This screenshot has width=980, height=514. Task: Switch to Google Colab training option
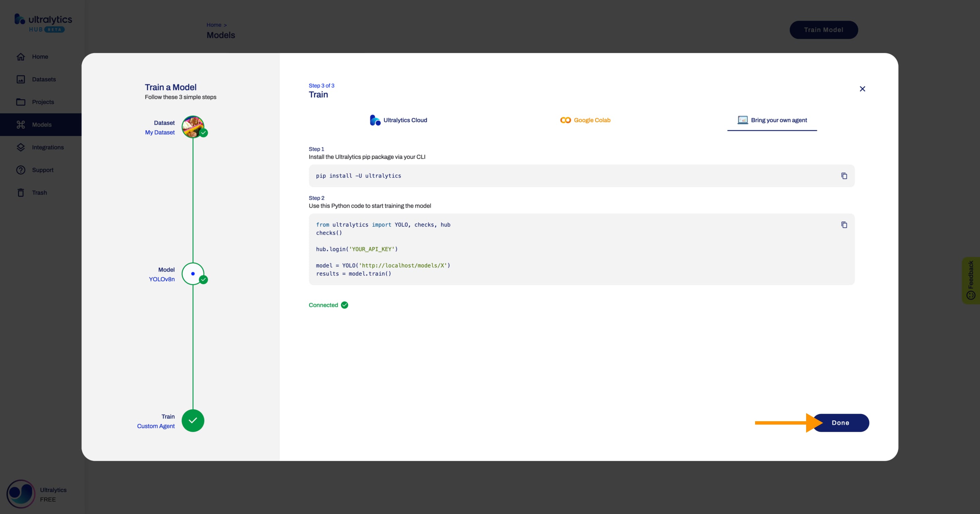click(x=584, y=120)
